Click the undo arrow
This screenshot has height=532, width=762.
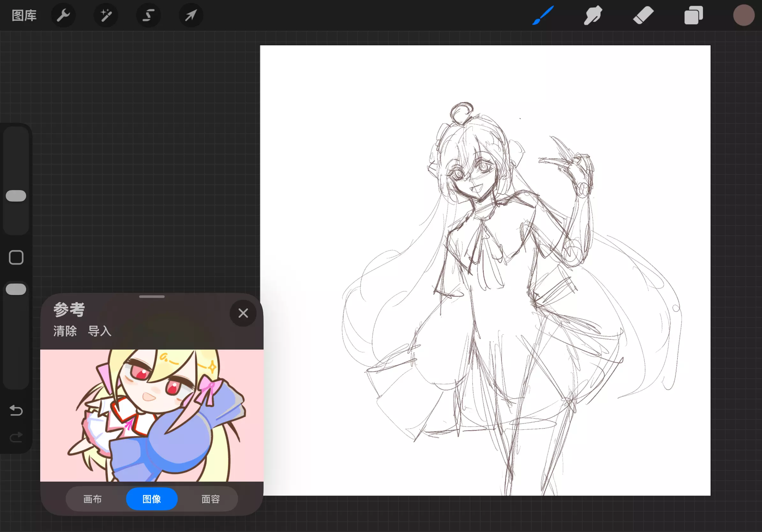click(x=16, y=410)
